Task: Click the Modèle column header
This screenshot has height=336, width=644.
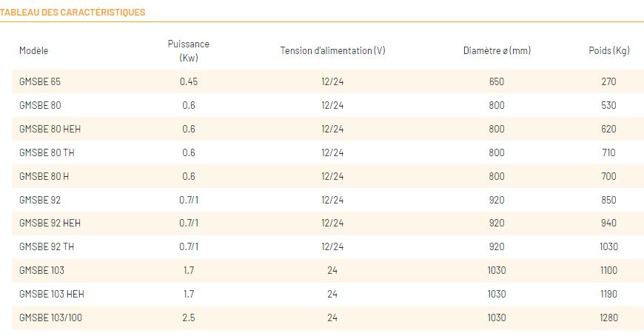Action: coord(34,50)
